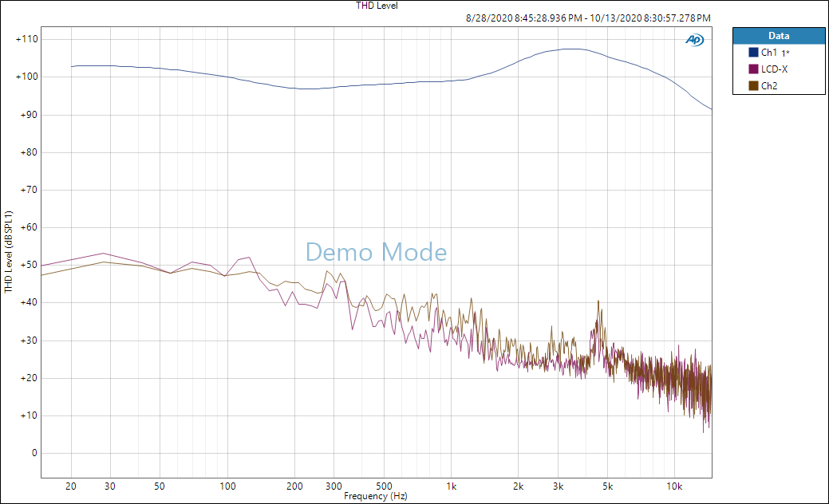
Task: Select the LCD-X legend entry label
Action: [x=774, y=69]
